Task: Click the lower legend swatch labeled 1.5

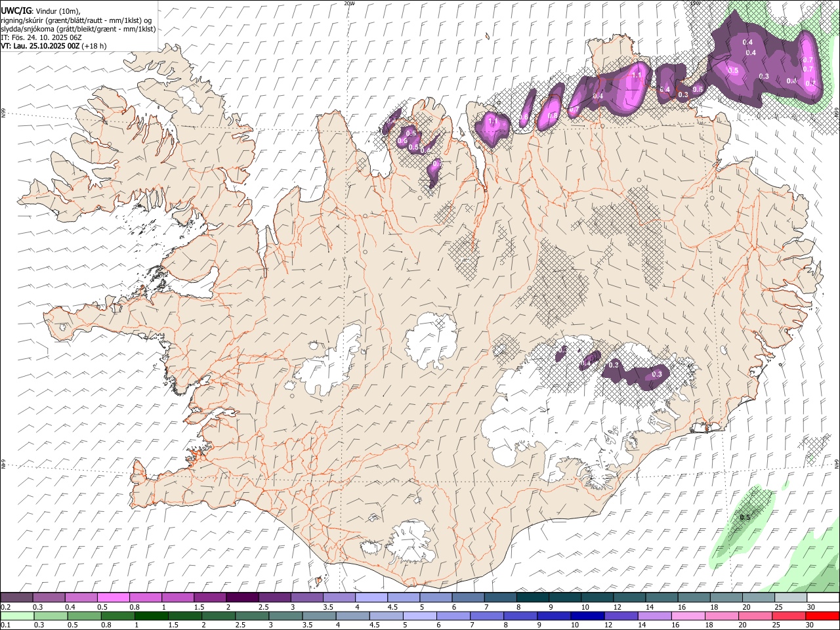Action: coord(185,616)
